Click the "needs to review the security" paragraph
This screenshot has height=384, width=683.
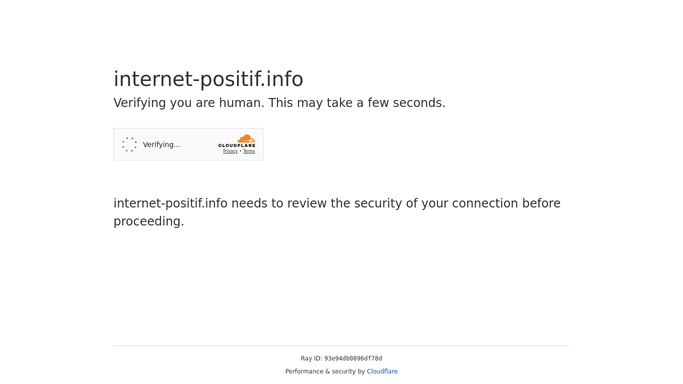337,212
